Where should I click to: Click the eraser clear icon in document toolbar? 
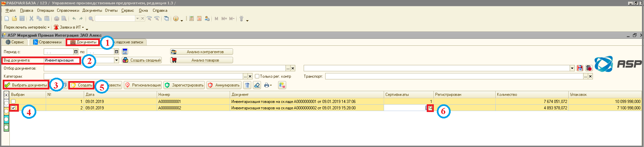coord(257,85)
